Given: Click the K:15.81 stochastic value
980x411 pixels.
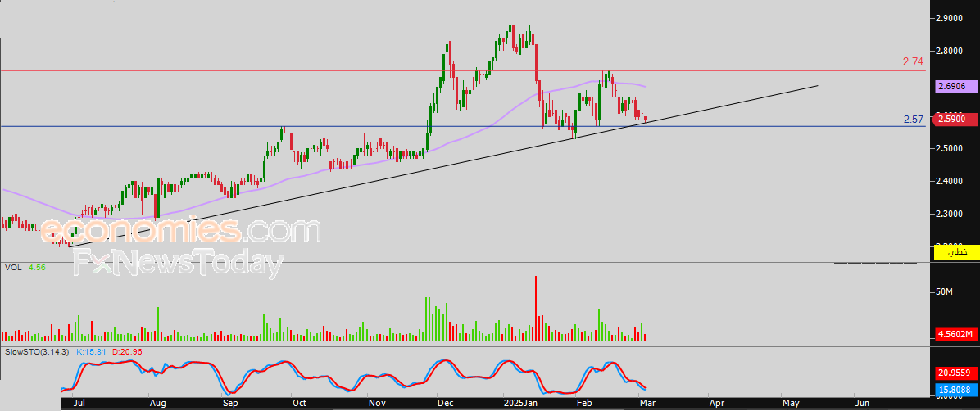Looking at the screenshot, I should (92, 352).
